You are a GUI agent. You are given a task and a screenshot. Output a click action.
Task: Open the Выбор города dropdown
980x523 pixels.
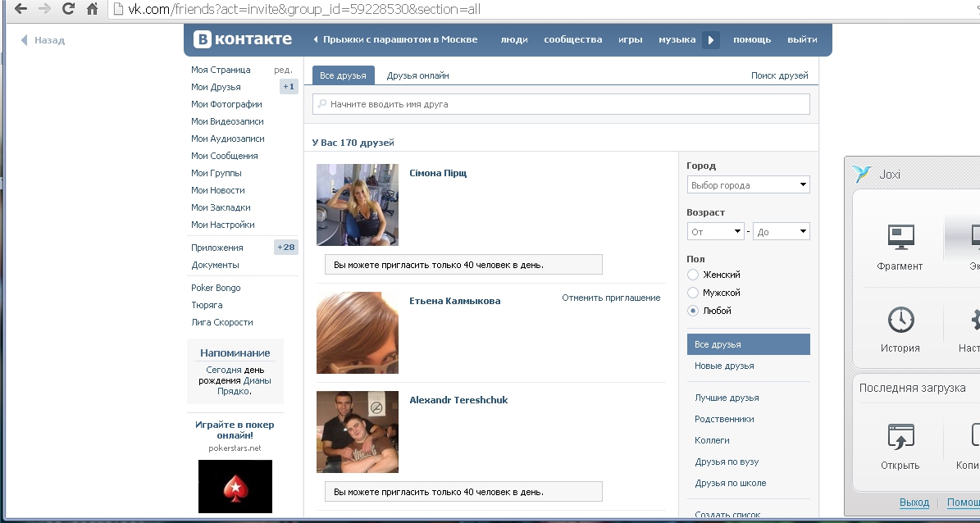[x=748, y=185]
